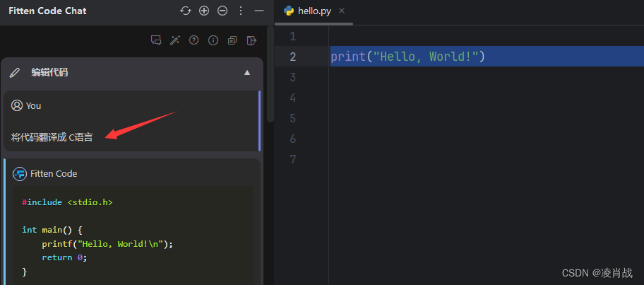
Task: Click the chat panel vertical scrollbar
Action: click(270, 74)
